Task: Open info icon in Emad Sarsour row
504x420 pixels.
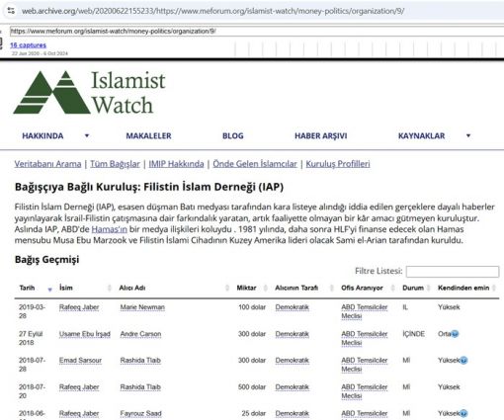Action: [x=463, y=361]
